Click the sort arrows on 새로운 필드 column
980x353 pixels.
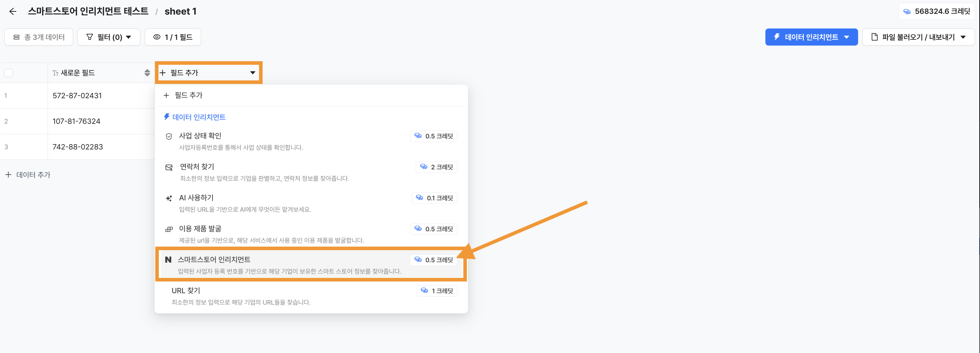tap(147, 73)
